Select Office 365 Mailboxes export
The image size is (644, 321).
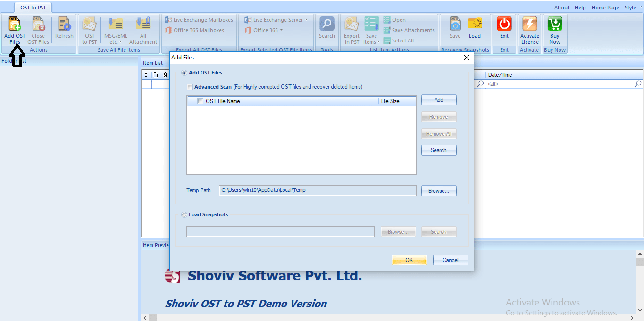point(194,30)
